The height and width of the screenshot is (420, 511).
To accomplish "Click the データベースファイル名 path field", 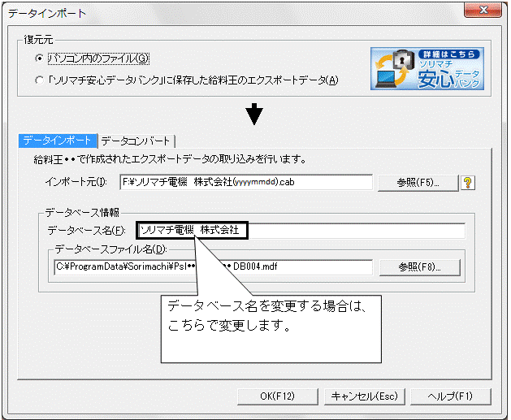I will (x=213, y=267).
